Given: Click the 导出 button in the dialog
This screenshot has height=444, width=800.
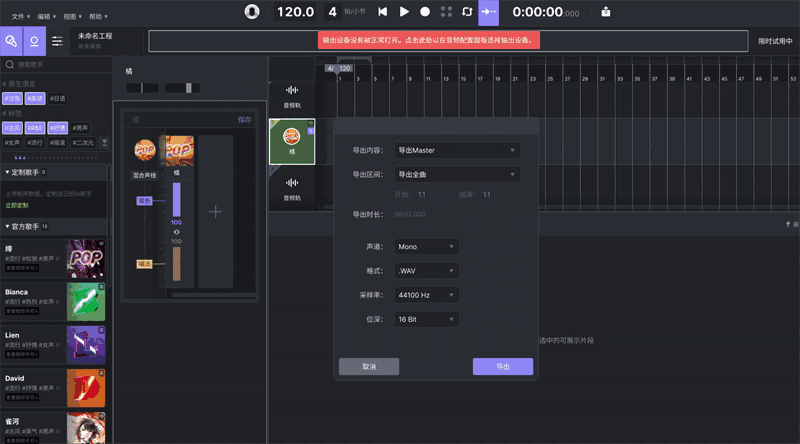Looking at the screenshot, I should point(502,367).
